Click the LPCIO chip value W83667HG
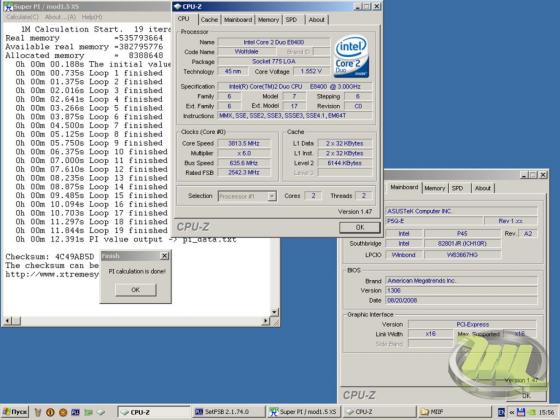This screenshot has height=420, width=560. pos(462,255)
